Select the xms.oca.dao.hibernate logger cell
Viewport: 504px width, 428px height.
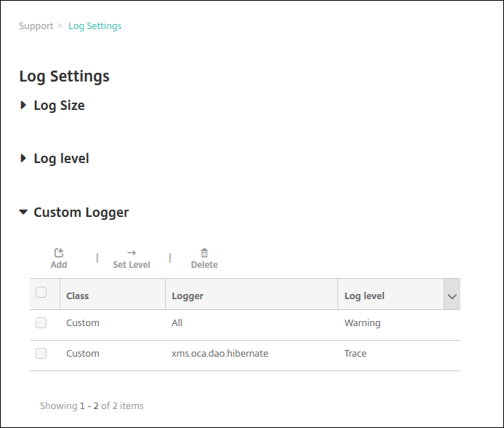click(x=220, y=353)
